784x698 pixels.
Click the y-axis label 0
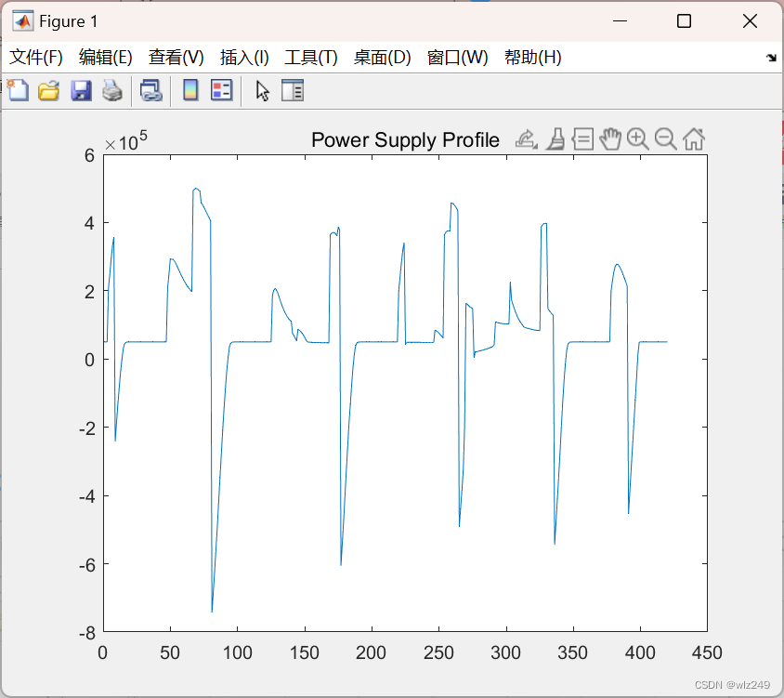pos(89,360)
